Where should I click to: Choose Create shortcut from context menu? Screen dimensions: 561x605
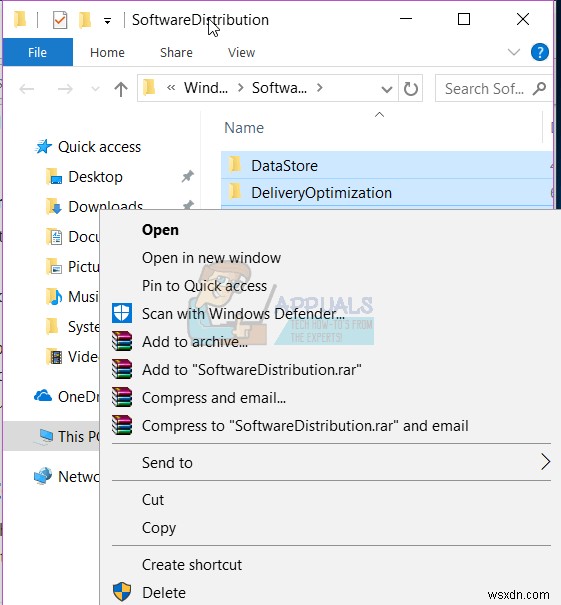coord(192,565)
